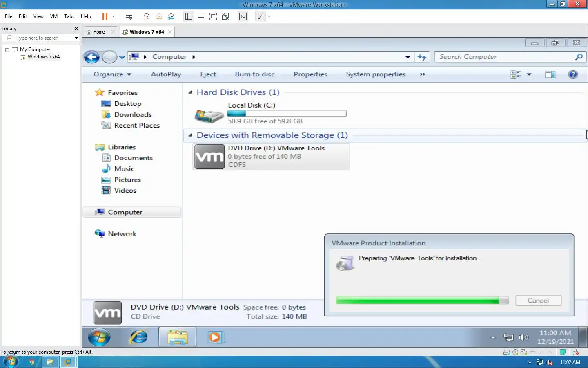Click Eject in the toolbar
This screenshot has height=368, width=588.
208,74
